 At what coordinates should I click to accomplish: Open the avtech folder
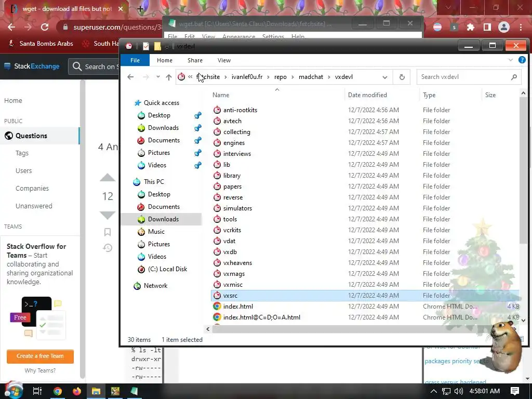[232, 121]
